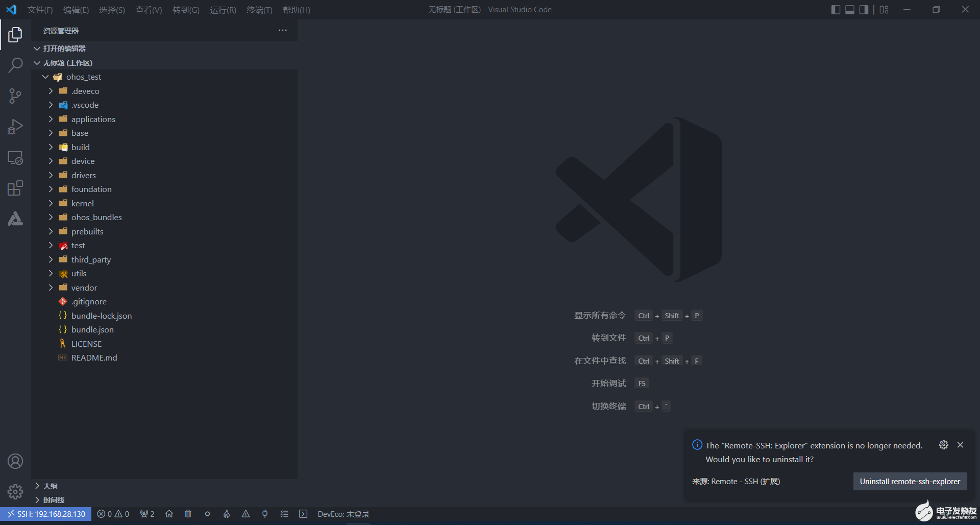Click the checklist icon in status bar
This screenshot has height=525, width=980.
click(284, 514)
